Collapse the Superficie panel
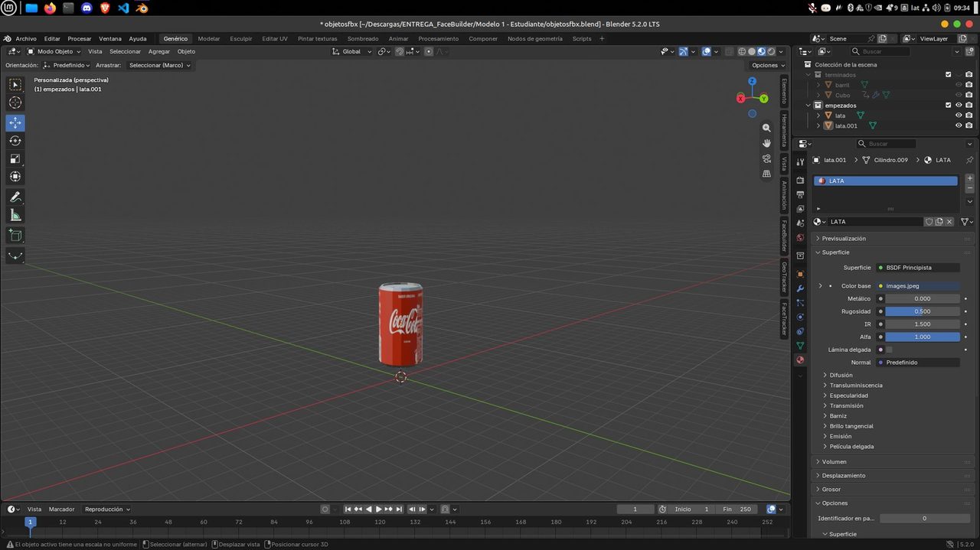The image size is (980, 550). (835, 252)
